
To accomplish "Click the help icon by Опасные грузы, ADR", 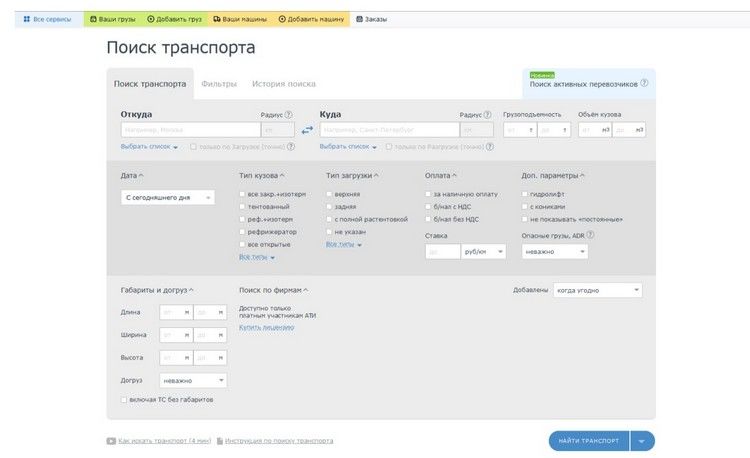I will click(590, 235).
